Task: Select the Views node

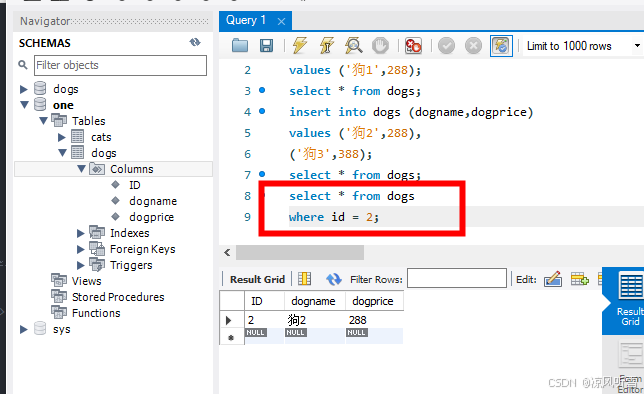Action: click(x=86, y=281)
